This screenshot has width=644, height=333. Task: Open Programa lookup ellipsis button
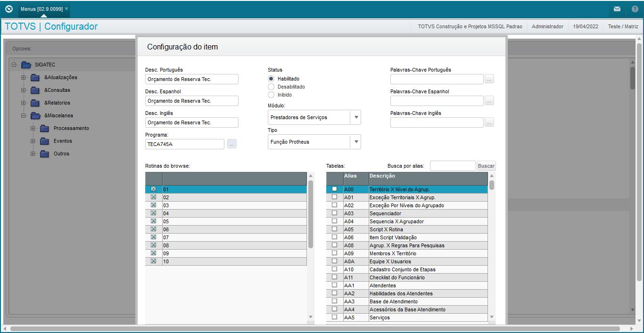point(231,144)
